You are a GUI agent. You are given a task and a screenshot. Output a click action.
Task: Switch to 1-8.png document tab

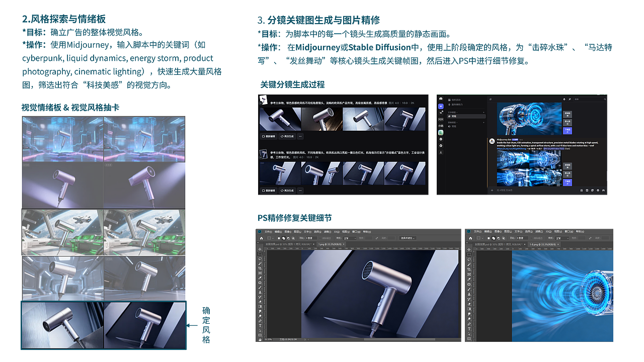543,244
